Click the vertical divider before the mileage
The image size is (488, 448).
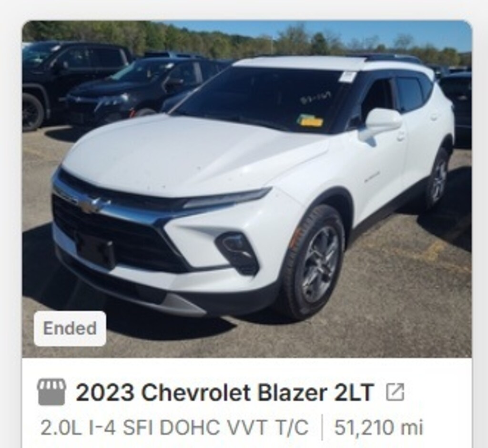click(x=322, y=428)
